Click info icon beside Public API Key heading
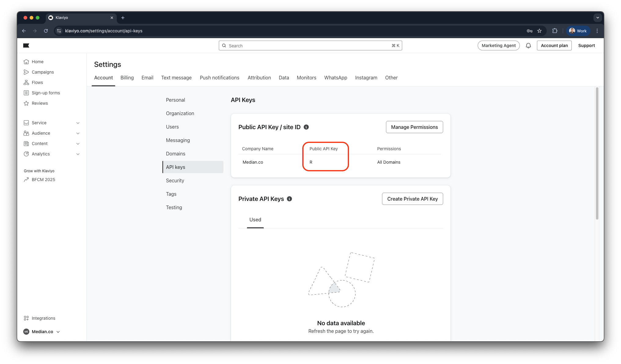Screen dimensions: 621x364 click(306, 127)
